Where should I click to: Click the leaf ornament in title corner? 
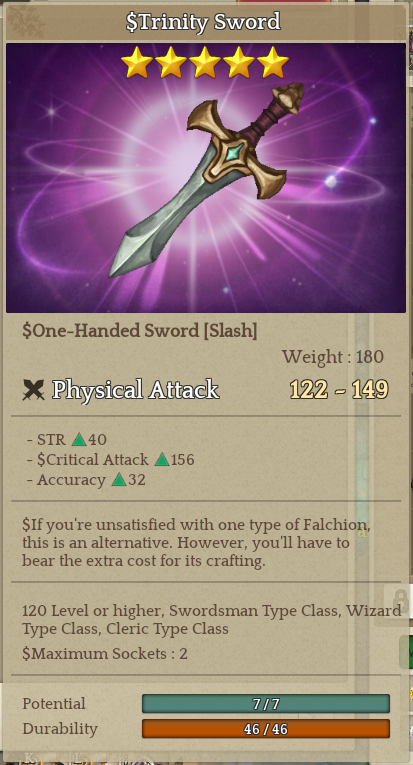pyautogui.click(x=26, y=22)
